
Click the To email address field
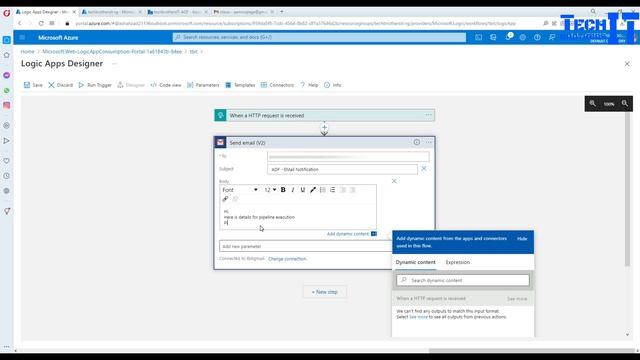click(348, 157)
